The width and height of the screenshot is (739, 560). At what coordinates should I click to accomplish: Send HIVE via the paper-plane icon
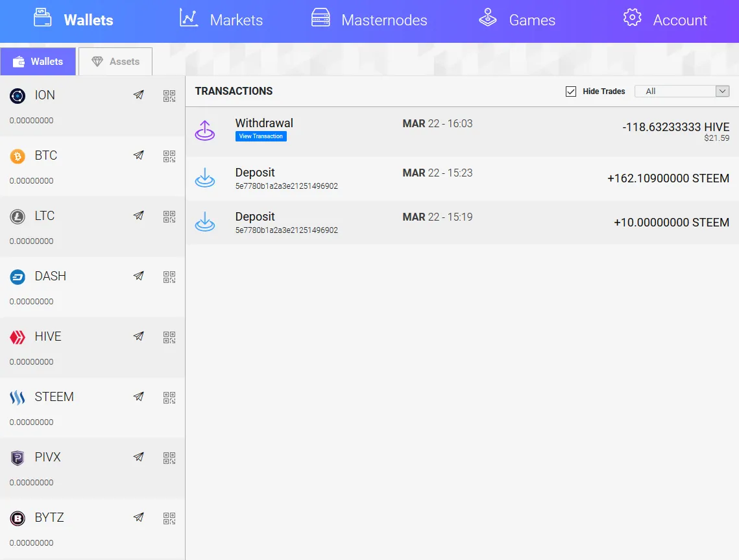139,336
